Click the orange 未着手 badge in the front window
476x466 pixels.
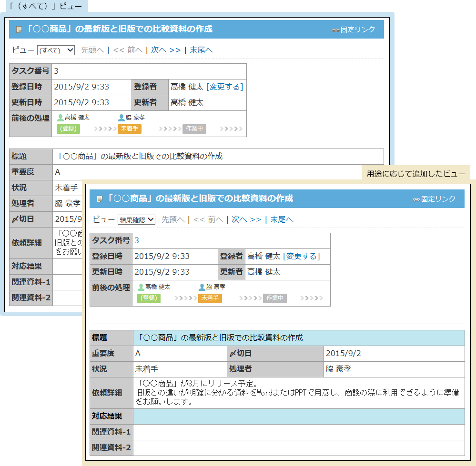(210, 298)
